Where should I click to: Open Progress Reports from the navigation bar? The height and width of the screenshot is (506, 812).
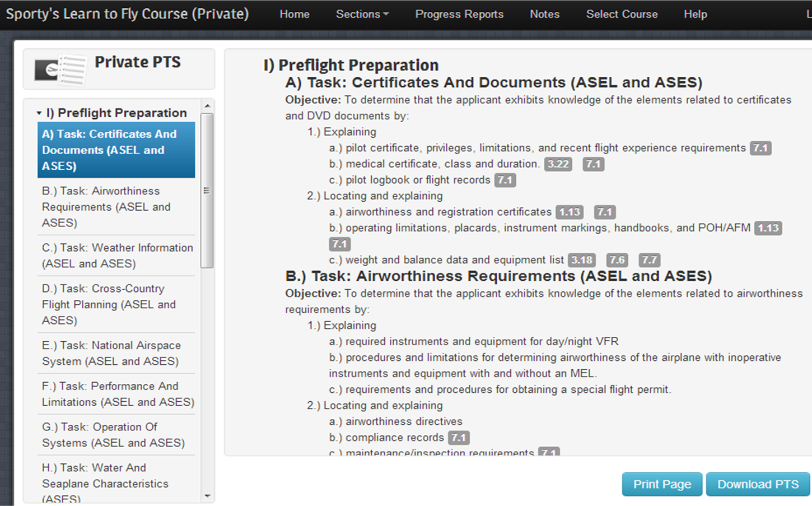click(459, 14)
